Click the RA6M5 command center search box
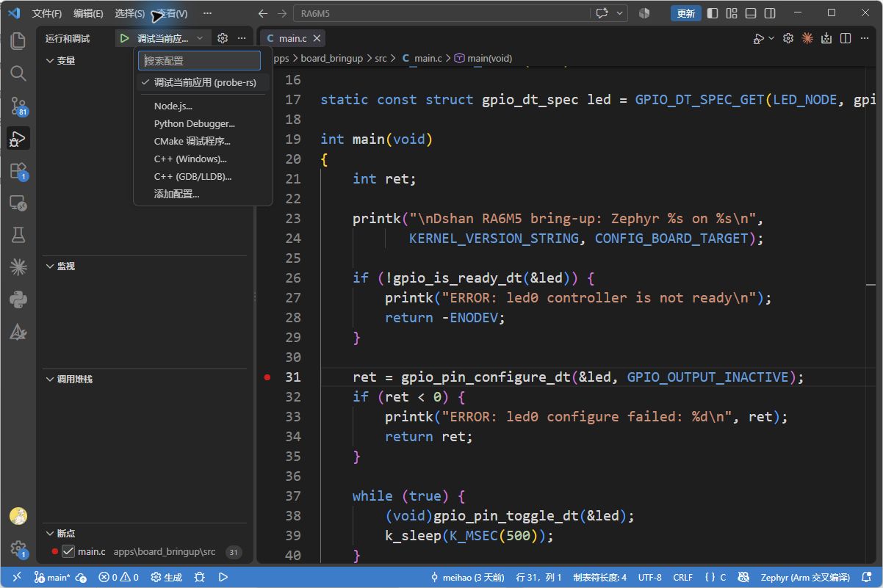Screen dimensions: 883x588 point(441,13)
